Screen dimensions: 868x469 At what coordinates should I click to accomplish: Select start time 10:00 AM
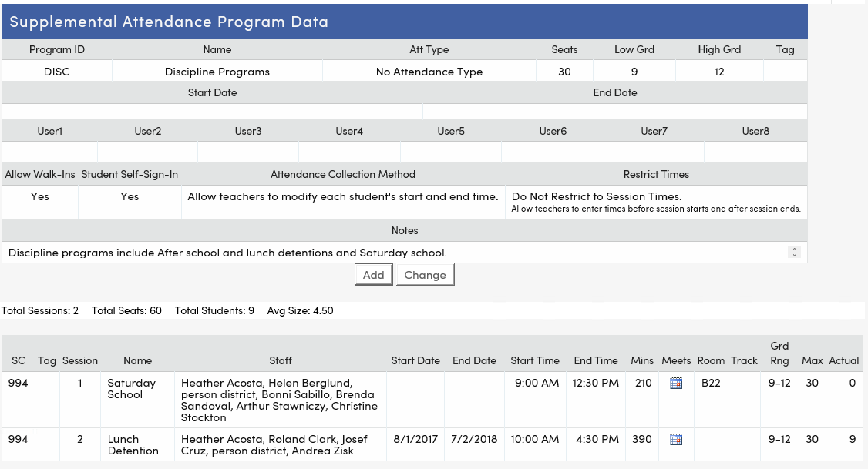(x=535, y=439)
